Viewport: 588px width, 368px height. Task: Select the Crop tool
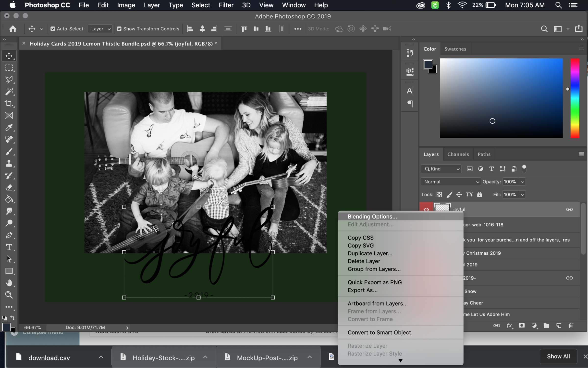pyautogui.click(x=9, y=104)
